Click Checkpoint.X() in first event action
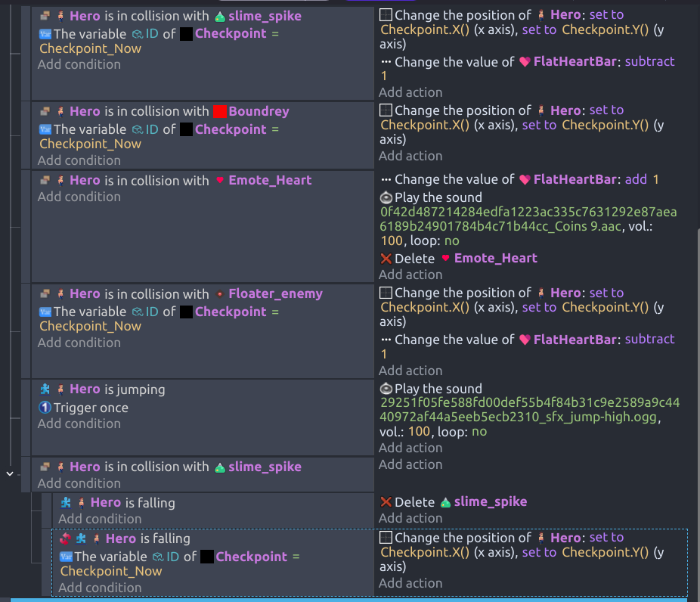Screen dimensions: 700x602 tap(425, 29)
